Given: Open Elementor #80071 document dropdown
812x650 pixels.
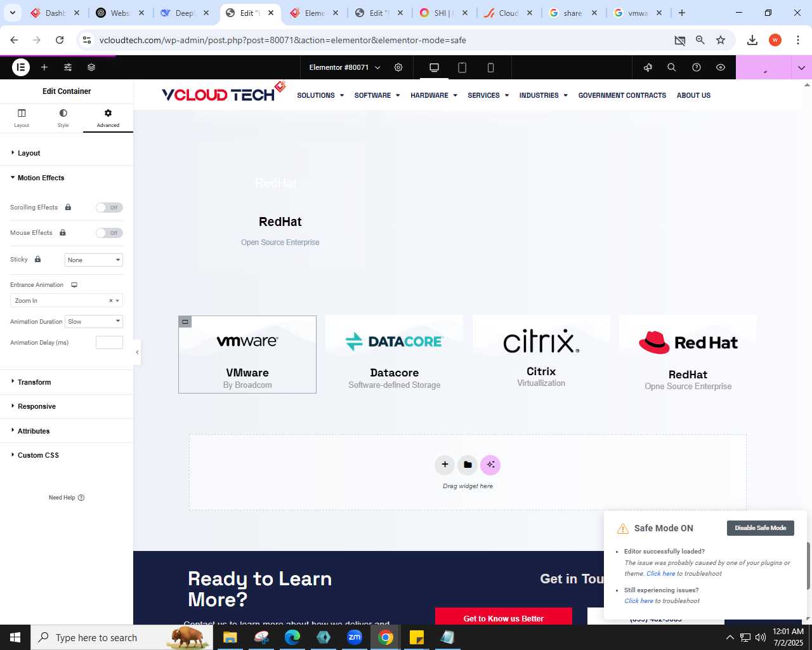Looking at the screenshot, I should coord(344,67).
